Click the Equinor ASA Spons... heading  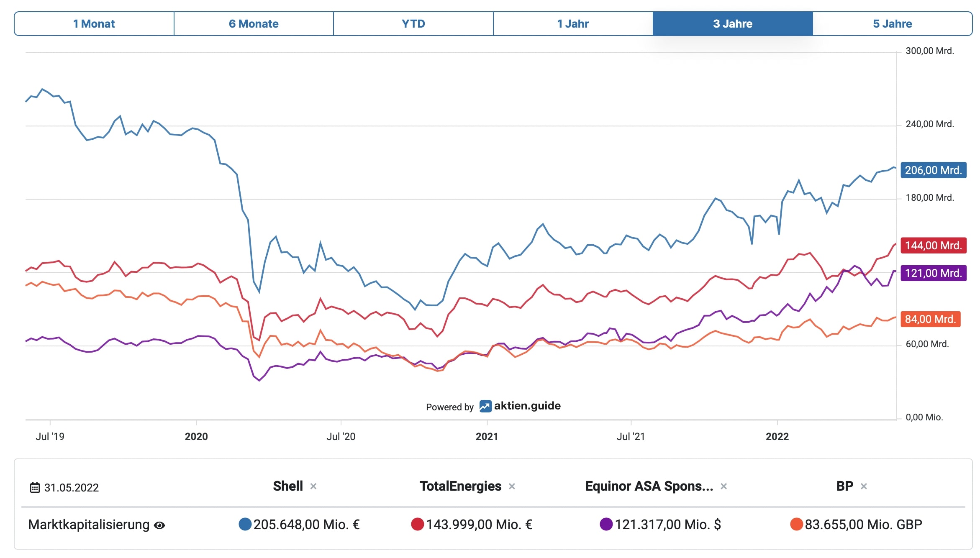(x=649, y=486)
